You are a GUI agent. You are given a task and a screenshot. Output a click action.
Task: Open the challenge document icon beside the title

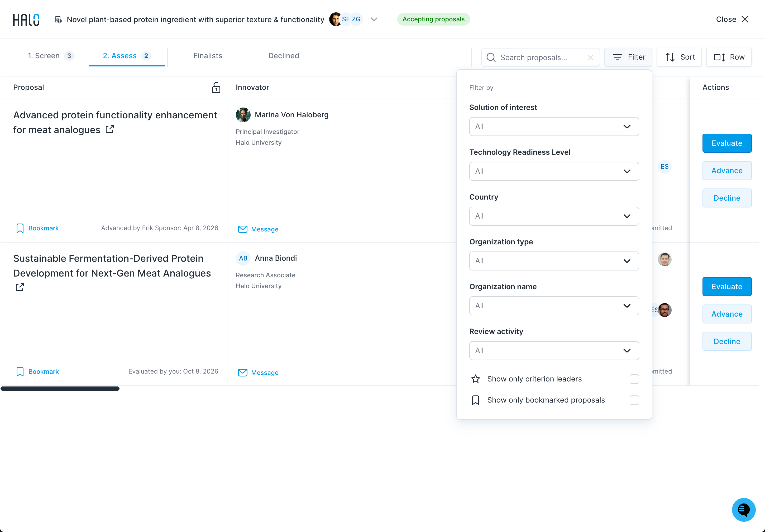click(58, 20)
